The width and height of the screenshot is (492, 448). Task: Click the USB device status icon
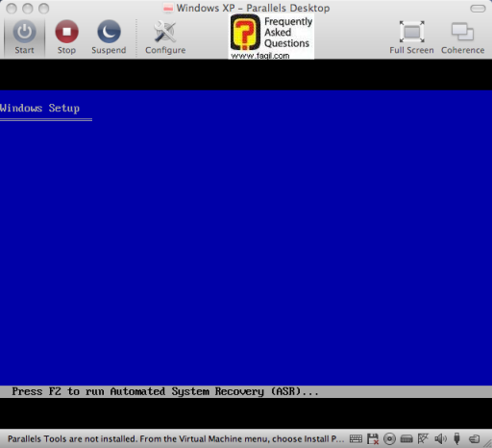[x=457, y=438]
